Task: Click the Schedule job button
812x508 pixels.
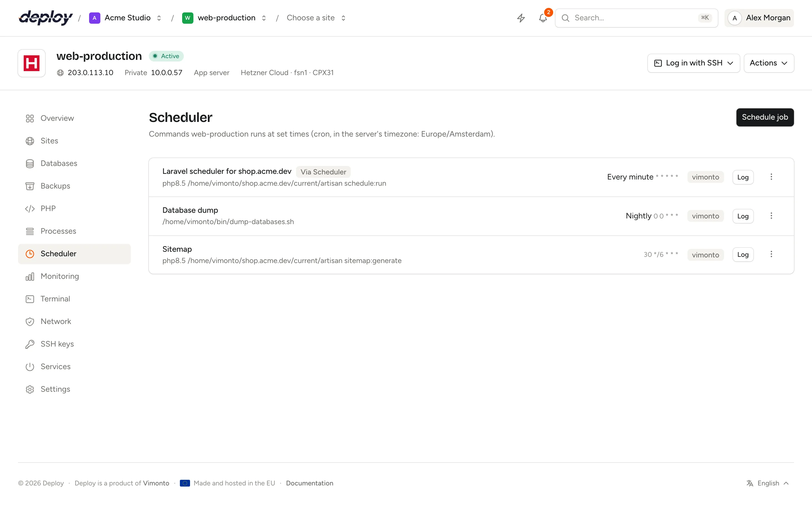Action: point(765,117)
